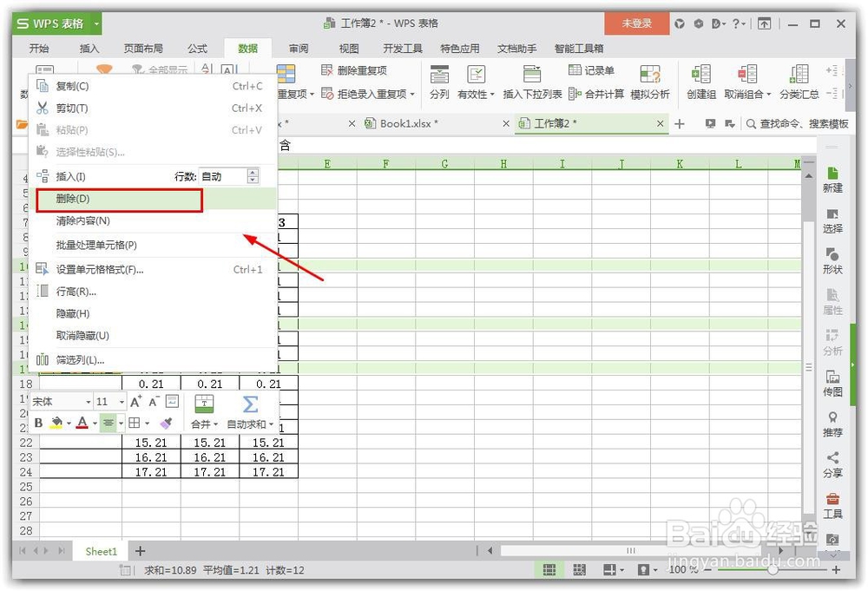Click the Merge cells icon in mini toolbar
The width and height of the screenshot is (868, 591).
pyautogui.click(x=204, y=404)
